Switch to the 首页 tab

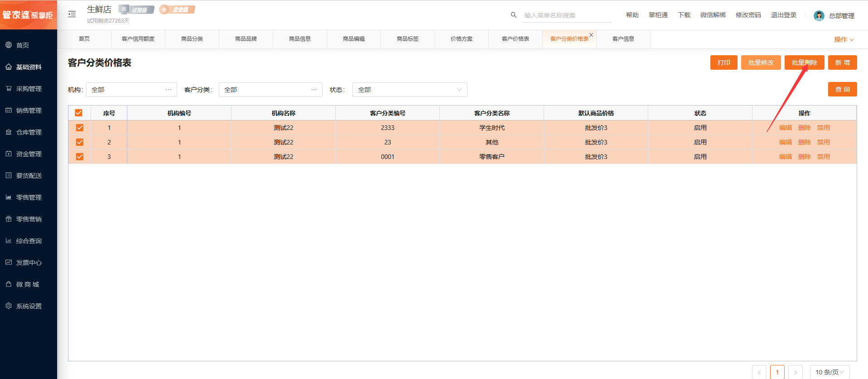[x=84, y=39]
